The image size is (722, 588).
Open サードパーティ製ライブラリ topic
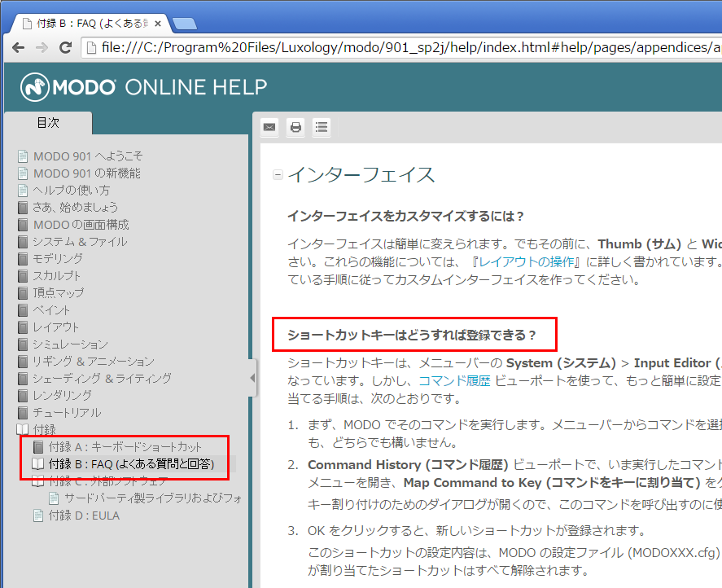coord(153,498)
